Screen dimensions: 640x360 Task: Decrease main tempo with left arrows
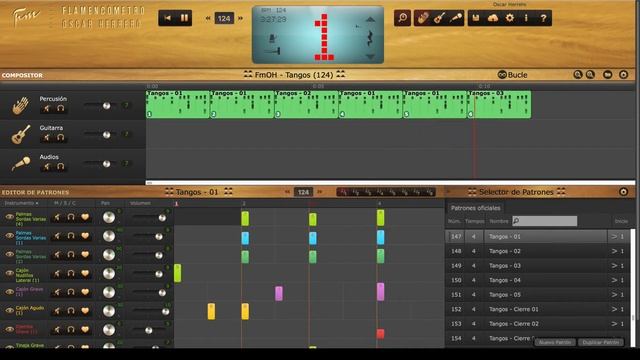coord(208,18)
